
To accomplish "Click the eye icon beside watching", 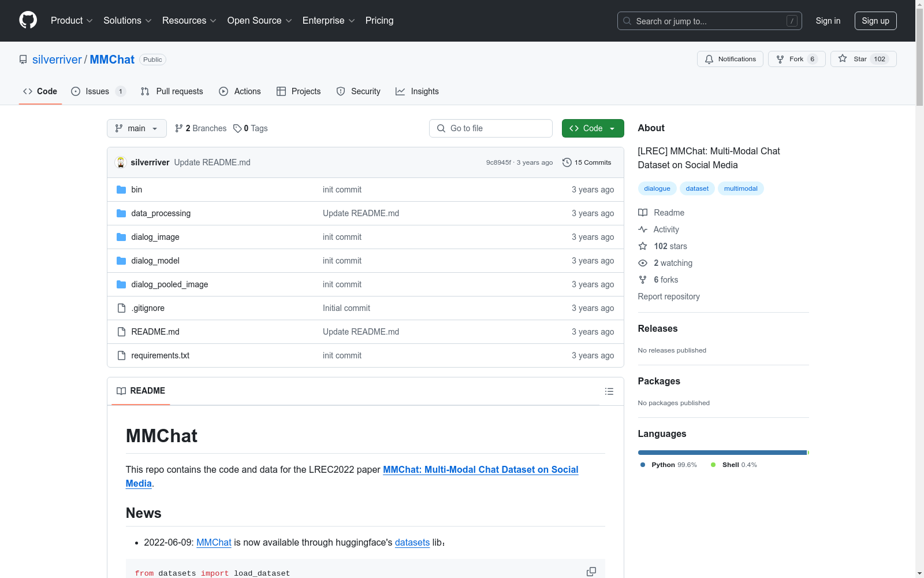I will (643, 263).
